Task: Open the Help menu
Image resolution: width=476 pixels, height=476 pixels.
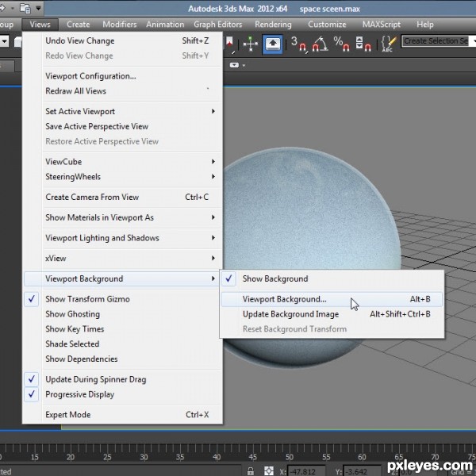Action: click(x=425, y=25)
